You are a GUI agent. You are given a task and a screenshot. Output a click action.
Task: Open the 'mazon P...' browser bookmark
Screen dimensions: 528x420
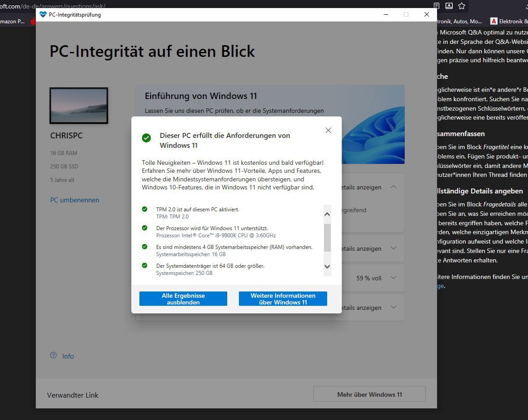(x=13, y=21)
